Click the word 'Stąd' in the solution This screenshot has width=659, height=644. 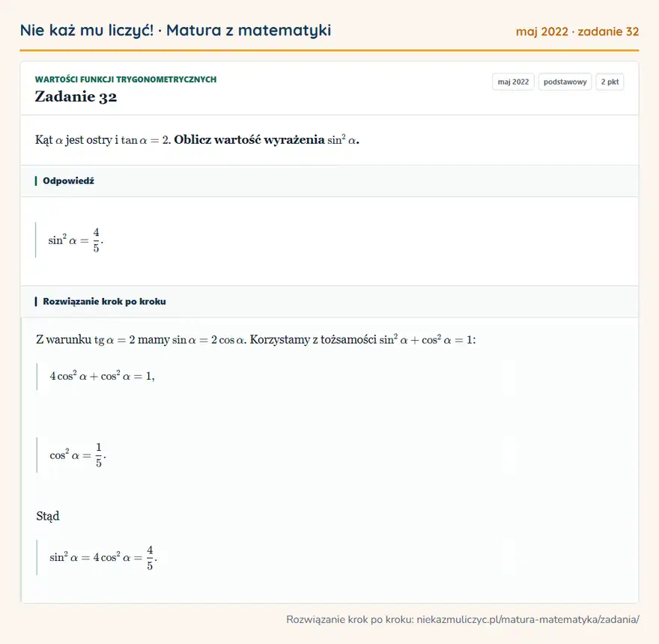coord(48,516)
